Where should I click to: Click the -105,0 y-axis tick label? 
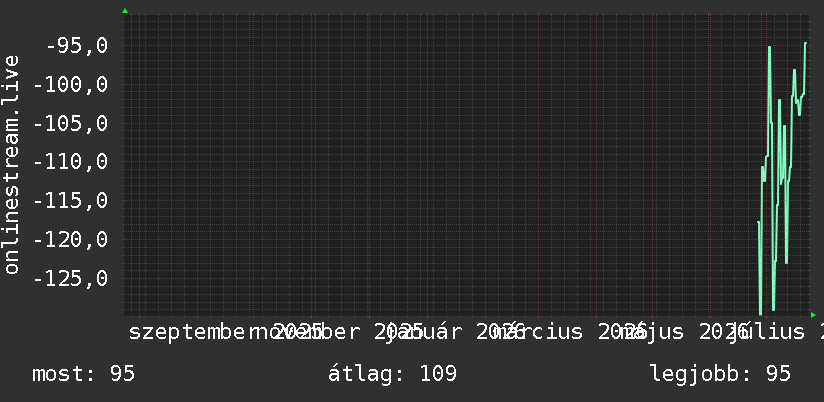coord(71,123)
